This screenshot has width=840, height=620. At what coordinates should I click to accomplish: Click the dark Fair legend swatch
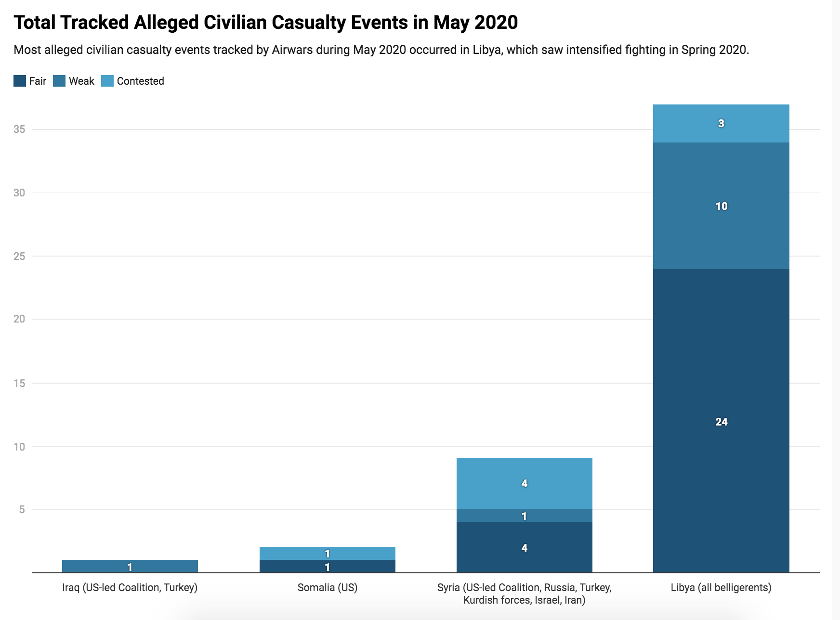(x=20, y=81)
